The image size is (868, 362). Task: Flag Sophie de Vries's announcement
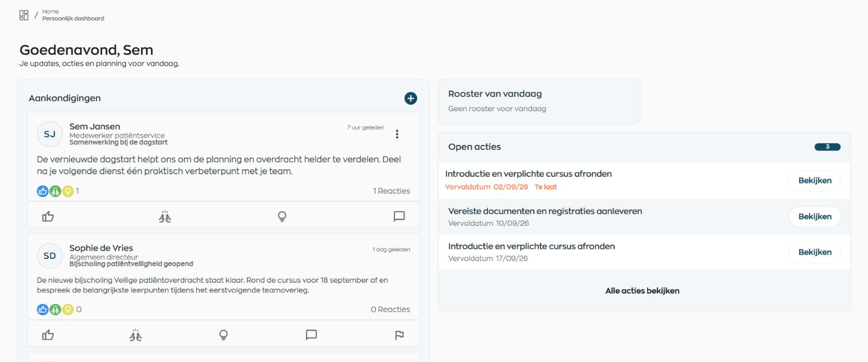[x=399, y=335]
